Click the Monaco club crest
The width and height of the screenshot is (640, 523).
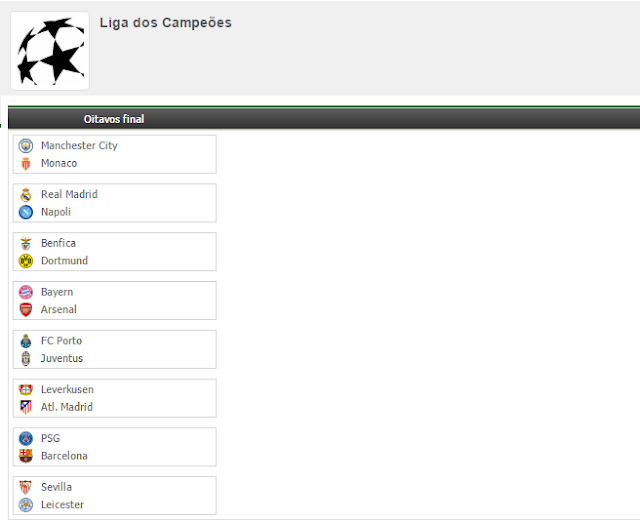click(x=26, y=163)
